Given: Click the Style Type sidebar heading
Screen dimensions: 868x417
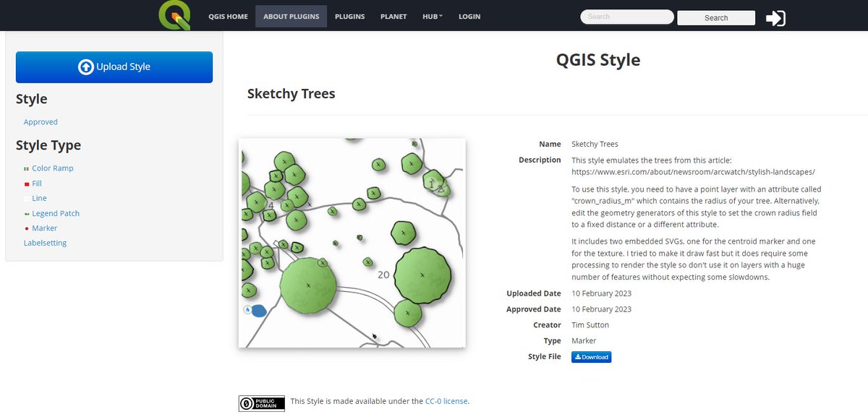Looking at the screenshot, I should (x=48, y=145).
